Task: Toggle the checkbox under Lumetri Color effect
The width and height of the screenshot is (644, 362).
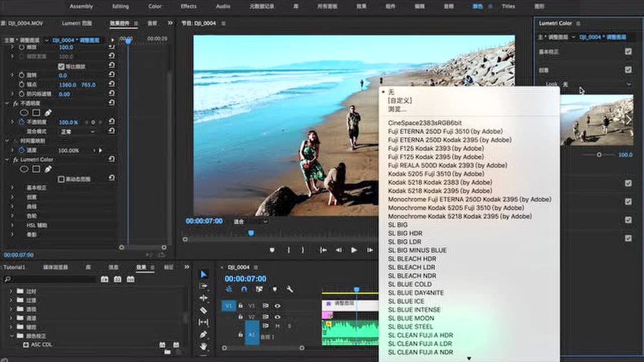Action: click(61, 178)
